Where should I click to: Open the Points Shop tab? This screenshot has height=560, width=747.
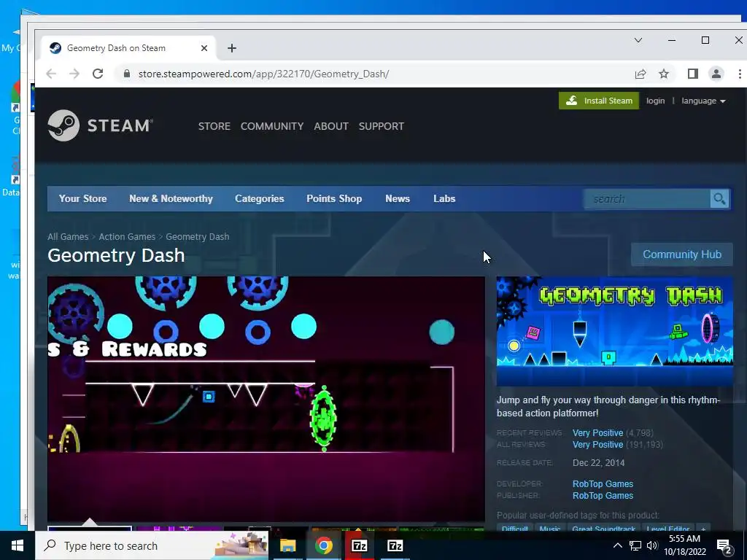point(334,198)
